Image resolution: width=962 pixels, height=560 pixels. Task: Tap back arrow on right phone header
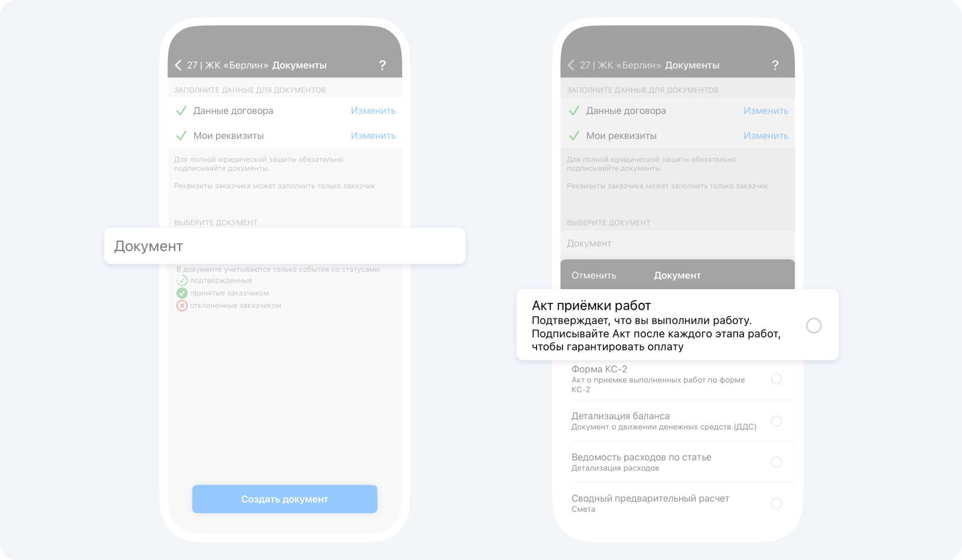[x=571, y=65]
